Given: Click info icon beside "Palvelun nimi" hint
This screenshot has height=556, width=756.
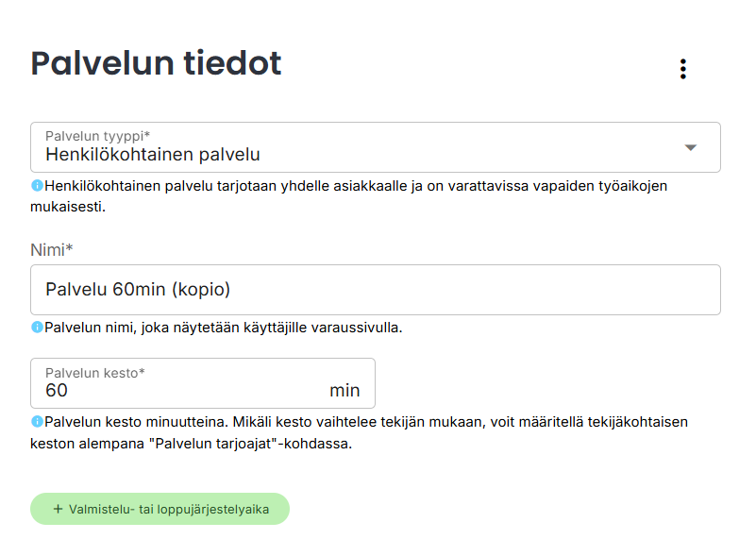Looking at the screenshot, I should pyautogui.click(x=37, y=328).
